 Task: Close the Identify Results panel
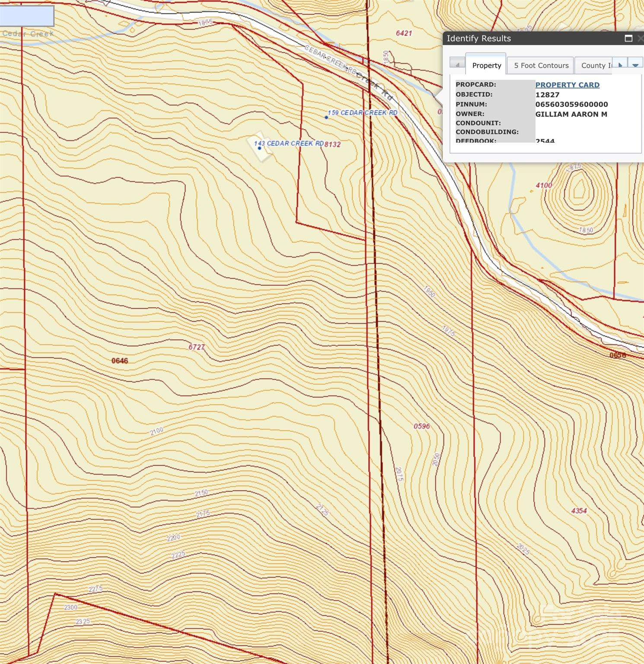click(x=641, y=38)
